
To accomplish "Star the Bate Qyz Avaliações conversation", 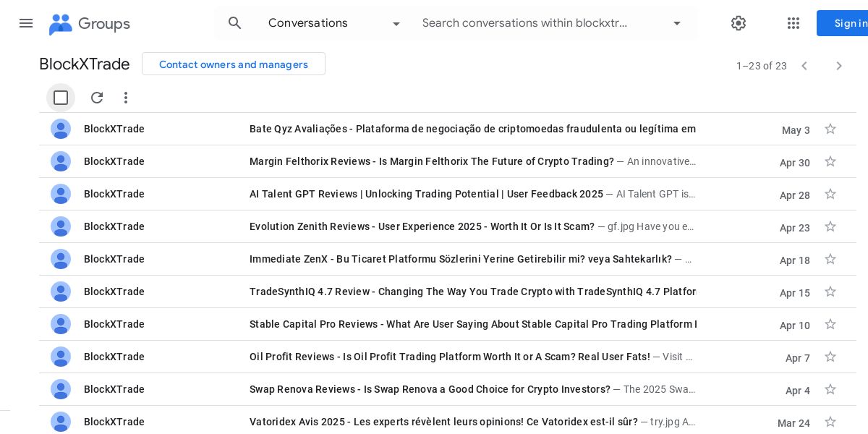I will (x=830, y=129).
